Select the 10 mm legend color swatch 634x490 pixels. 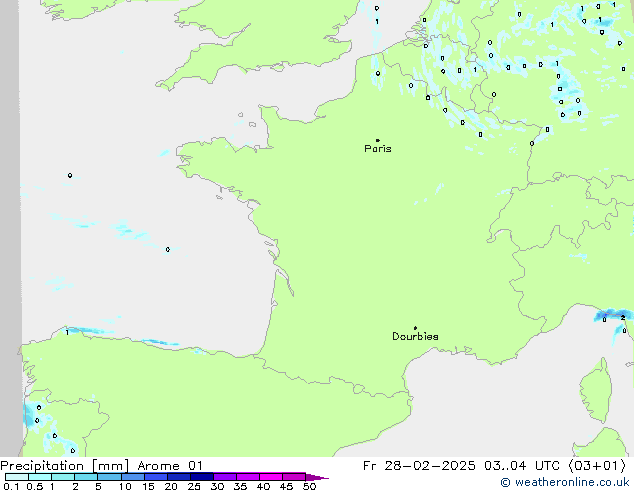[x=132, y=477]
